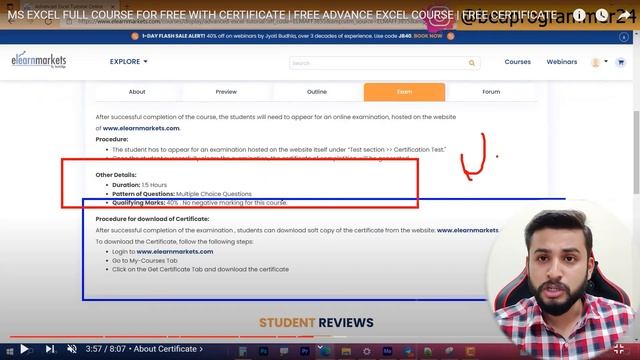Open www.elearnmarkets link in certificate paragraph
This screenshot has width=640, height=360.
(x=467, y=230)
